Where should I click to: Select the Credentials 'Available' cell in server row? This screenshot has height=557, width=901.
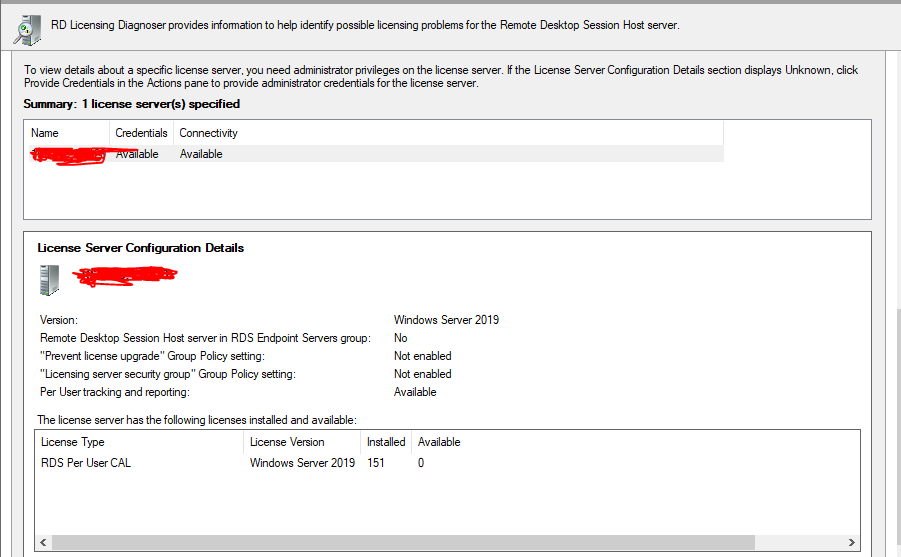coord(137,153)
